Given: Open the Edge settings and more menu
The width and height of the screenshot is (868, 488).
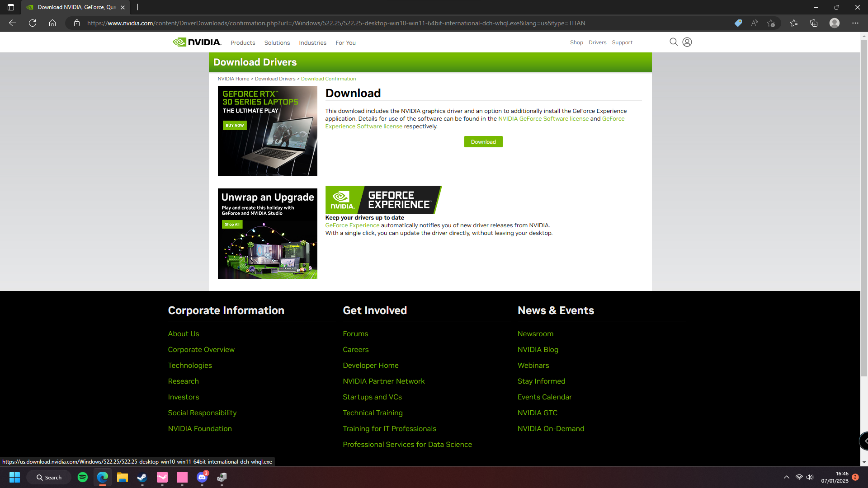Looking at the screenshot, I should click(x=855, y=23).
